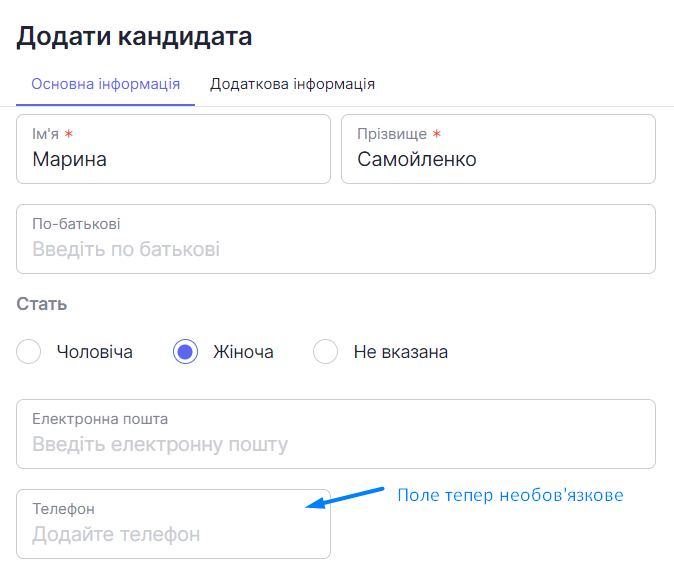Click the blue arrow pointing at Телефон

(x=344, y=498)
